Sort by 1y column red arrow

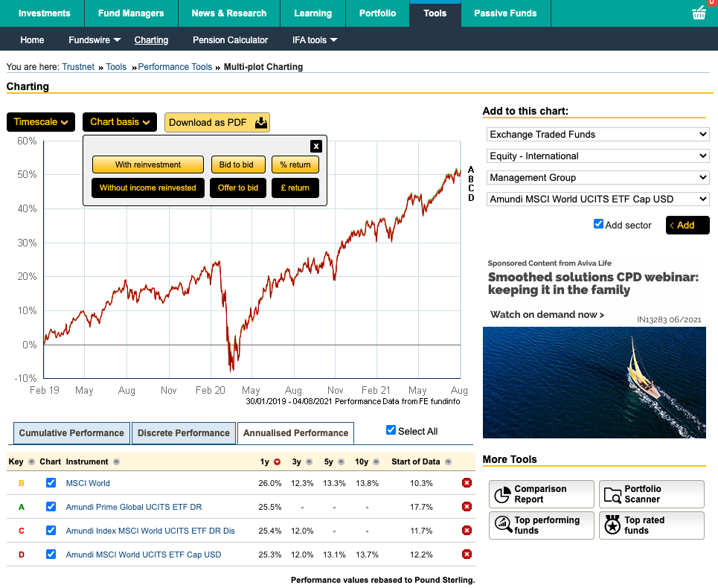point(278,462)
